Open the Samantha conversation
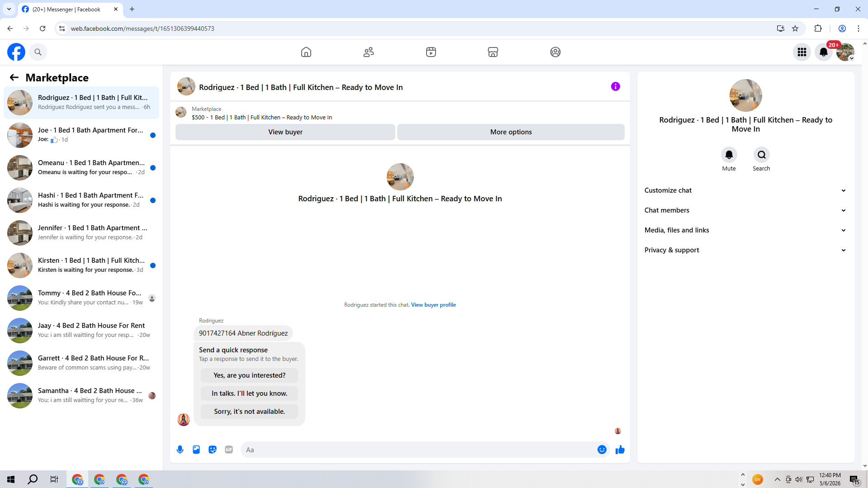 [x=81, y=396]
